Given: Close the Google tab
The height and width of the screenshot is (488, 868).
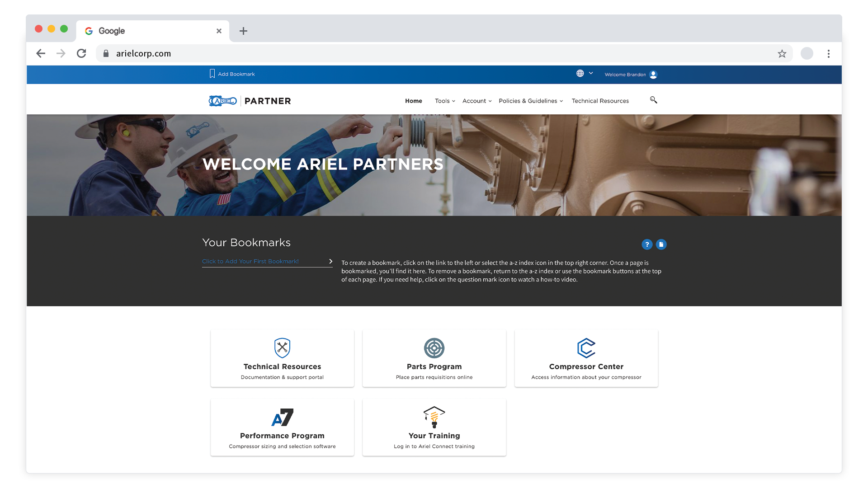Looking at the screenshot, I should point(219,31).
